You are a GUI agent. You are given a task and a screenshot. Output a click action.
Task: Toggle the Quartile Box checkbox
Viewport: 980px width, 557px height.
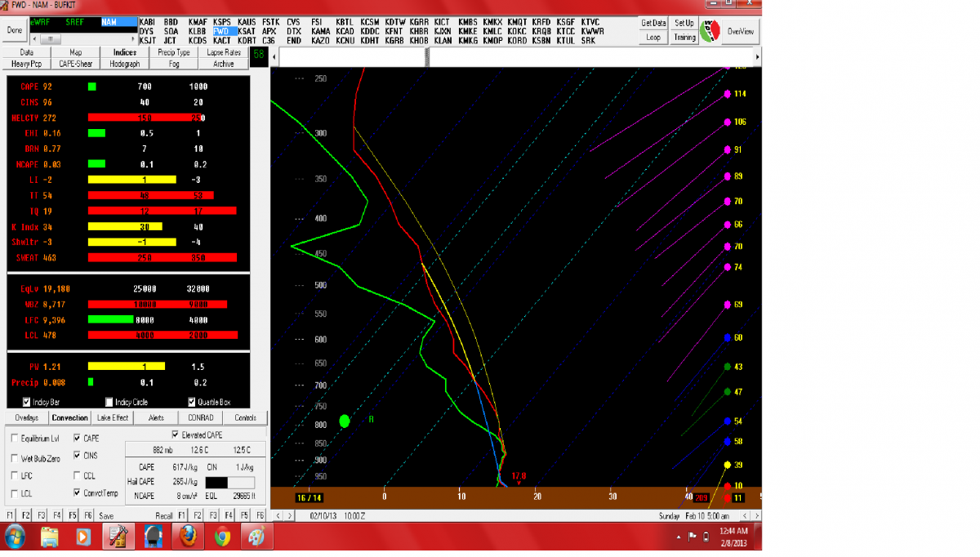click(192, 402)
